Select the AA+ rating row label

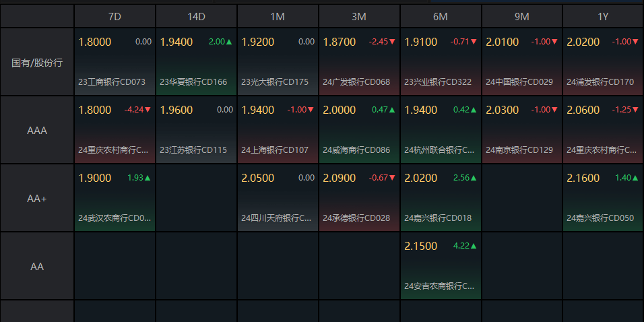point(37,198)
